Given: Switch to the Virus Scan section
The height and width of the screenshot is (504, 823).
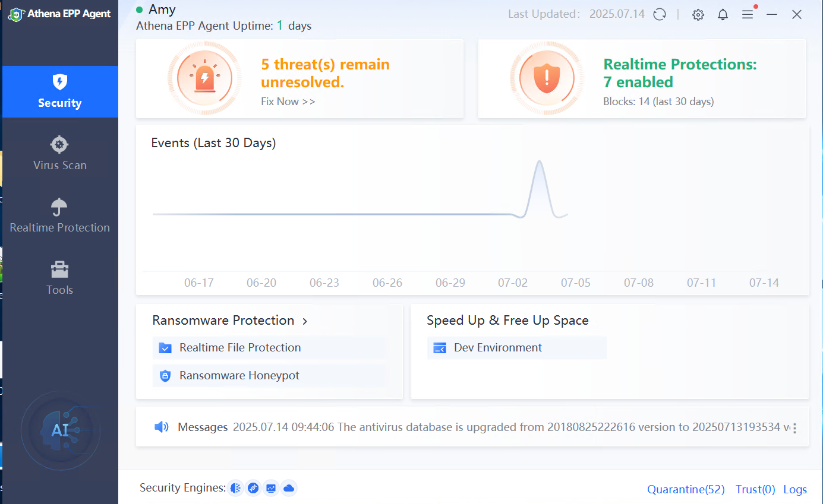Looking at the screenshot, I should (60, 153).
